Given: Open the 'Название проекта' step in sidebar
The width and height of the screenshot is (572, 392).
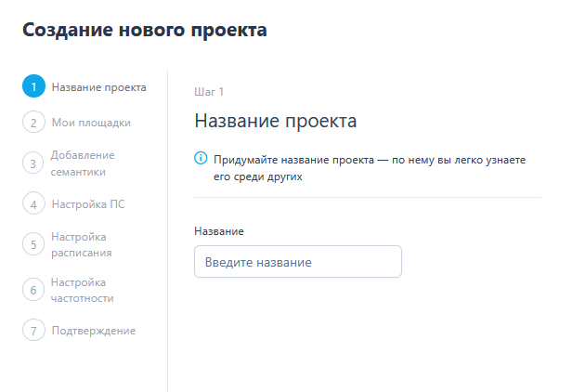Looking at the screenshot, I should (98, 88).
